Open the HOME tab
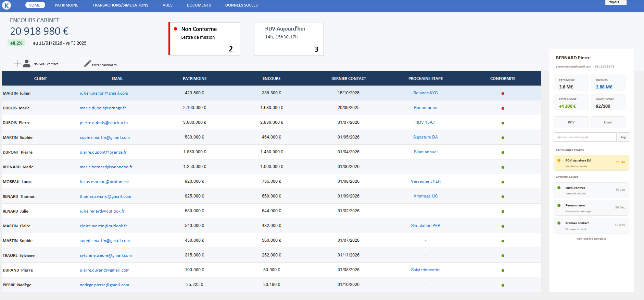 click(35, 5)
